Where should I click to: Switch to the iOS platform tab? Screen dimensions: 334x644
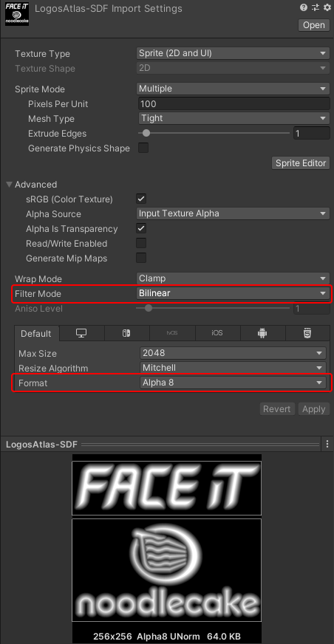click(x=217, y=333)
